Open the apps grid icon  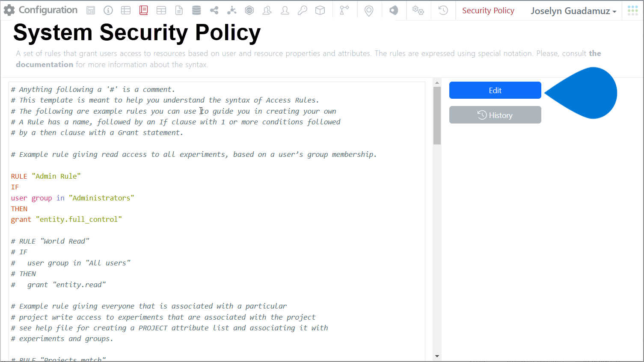[633, 11]
